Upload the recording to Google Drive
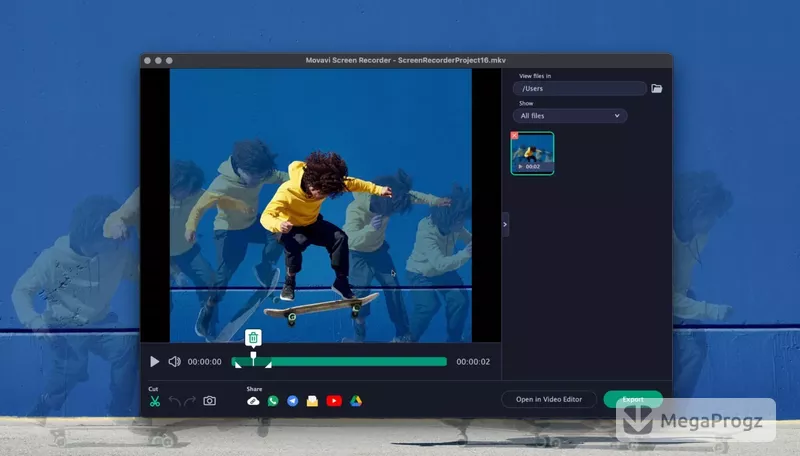 click(x=356, y=401)
